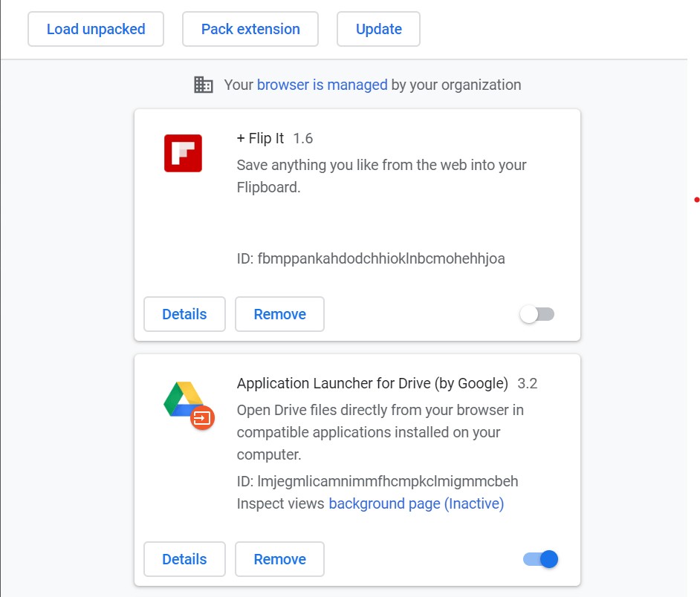Click the Load unpacked button
The width and height of the screenshot is (700, 597).
(x=96, y=29)
